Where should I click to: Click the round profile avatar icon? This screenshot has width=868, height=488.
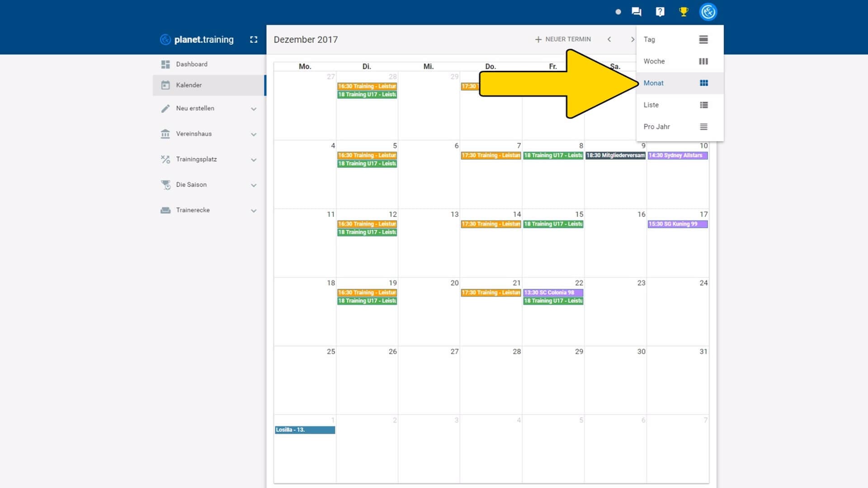click(708, 12)
